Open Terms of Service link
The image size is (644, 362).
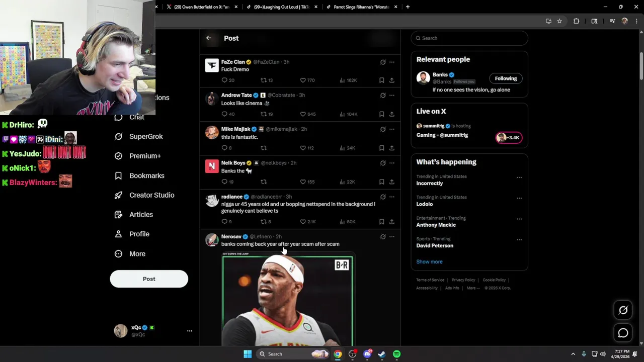point(430,280)
